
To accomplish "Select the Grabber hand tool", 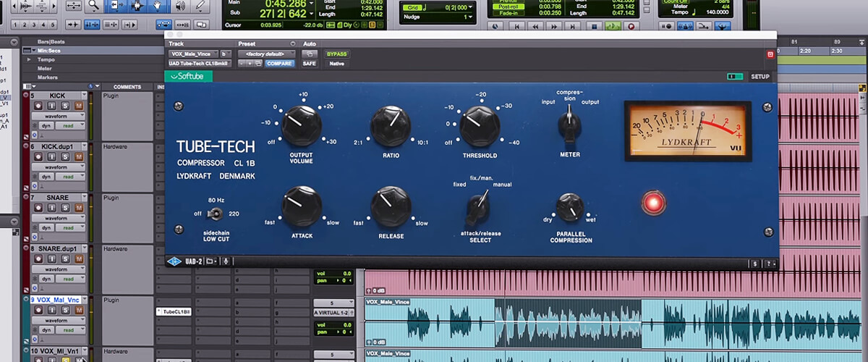I will click(x=157, y=6).
